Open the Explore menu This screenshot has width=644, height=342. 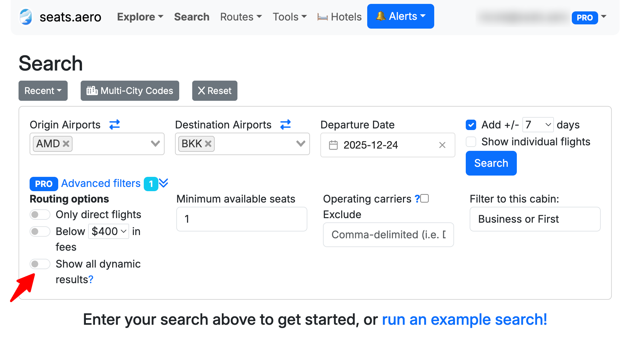(140, 17)
